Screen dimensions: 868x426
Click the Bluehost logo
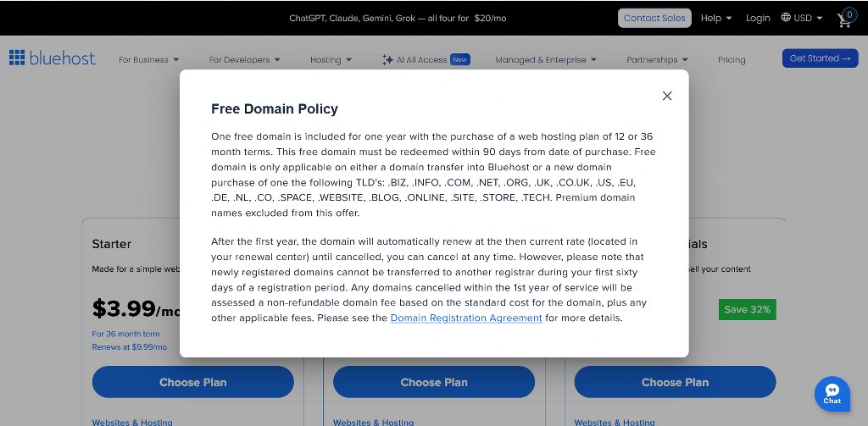[x=52, y=58]
